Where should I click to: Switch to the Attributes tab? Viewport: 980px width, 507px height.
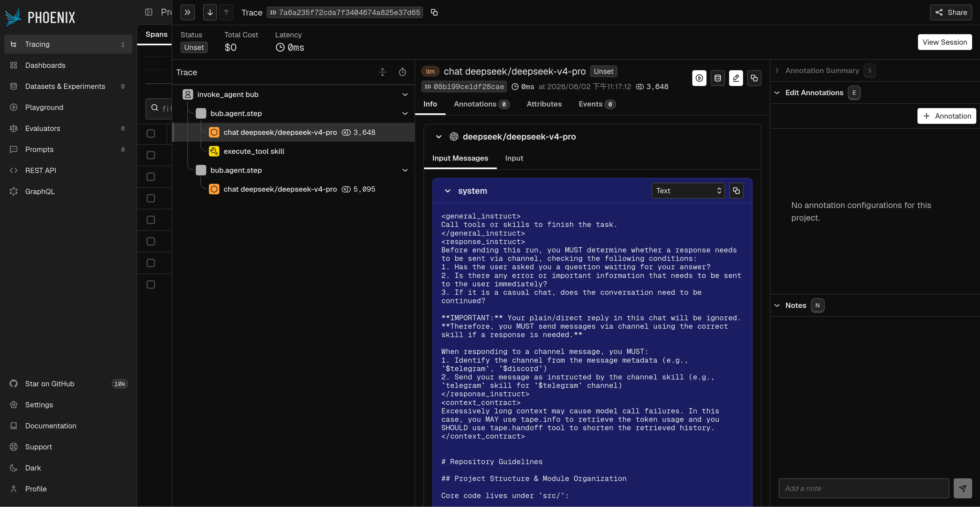(544, 104)
